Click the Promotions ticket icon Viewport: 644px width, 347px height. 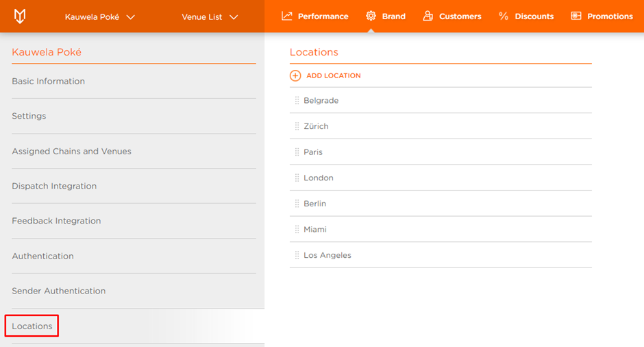click(575, 16)
